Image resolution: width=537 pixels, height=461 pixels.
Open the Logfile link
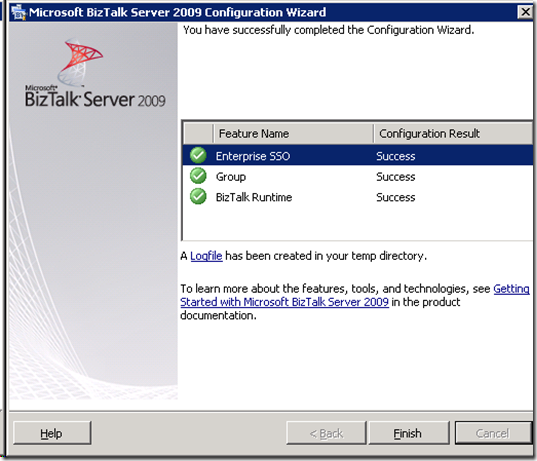coord(206,256)
